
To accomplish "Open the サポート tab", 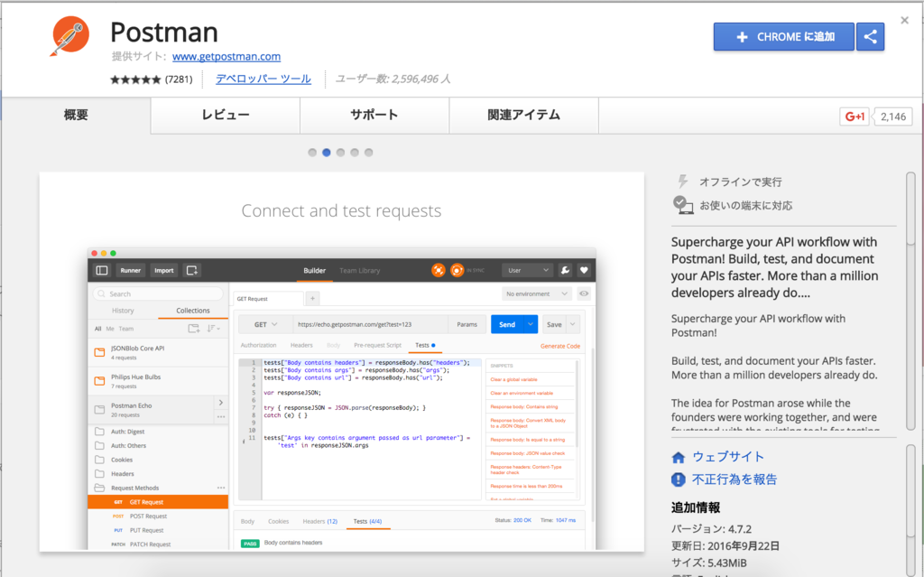I will click(374, 115).
